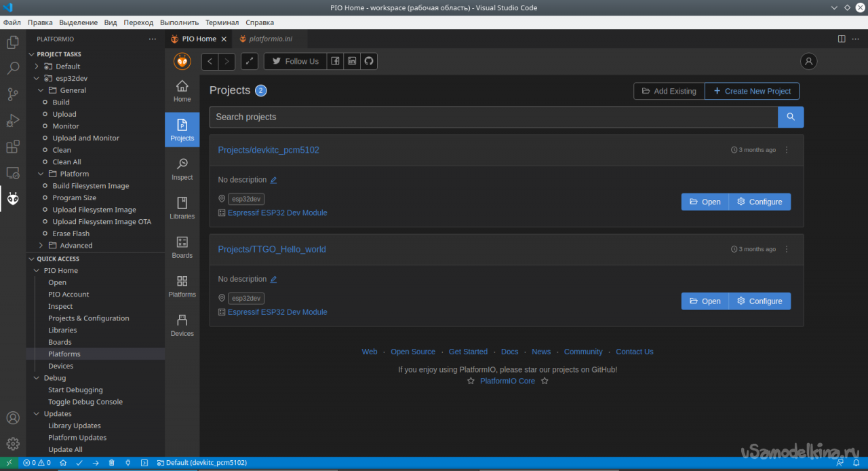
Task: Open the Extensions view
Action: (13, 147)
